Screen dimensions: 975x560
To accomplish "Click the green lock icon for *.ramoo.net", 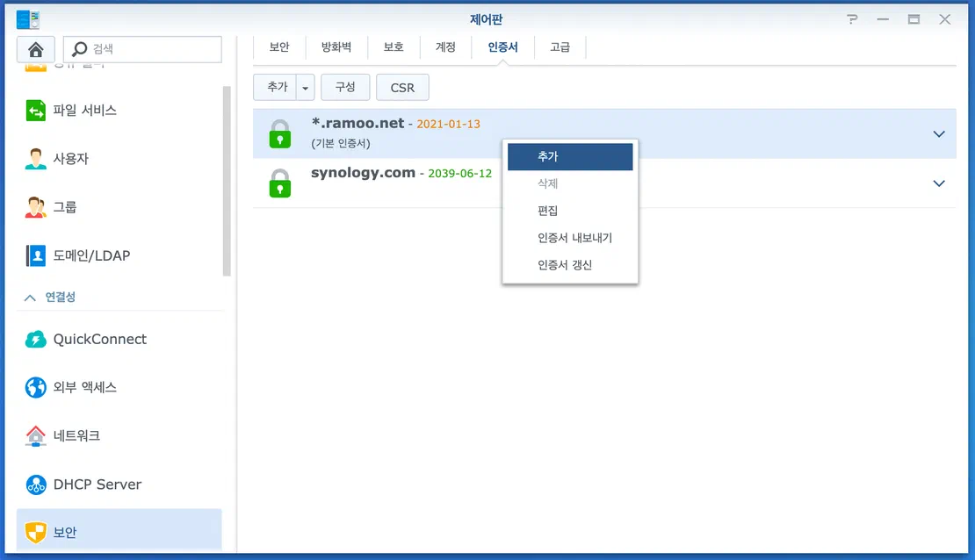I will pos(280,133).
